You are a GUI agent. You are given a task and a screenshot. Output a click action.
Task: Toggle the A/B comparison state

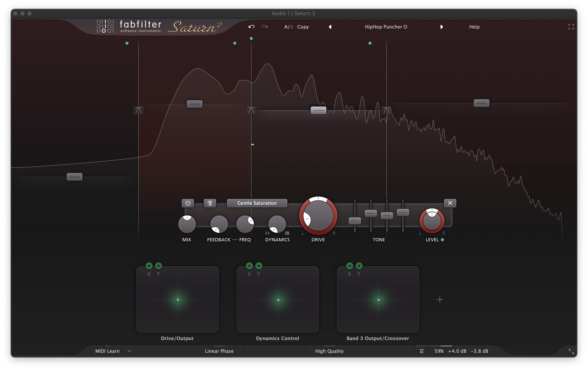(x=288, y=27)
